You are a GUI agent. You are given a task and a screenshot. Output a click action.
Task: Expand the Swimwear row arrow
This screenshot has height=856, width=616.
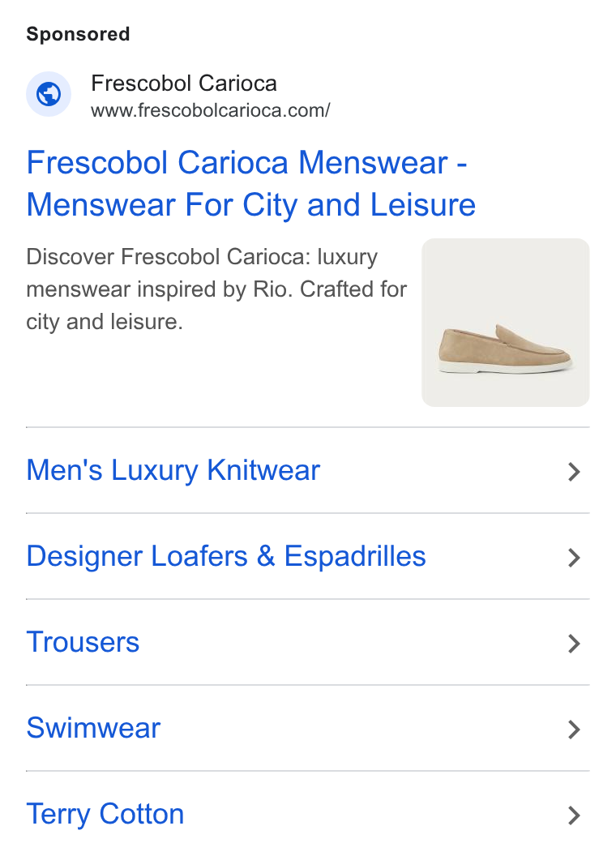click(x=573, y=730)
